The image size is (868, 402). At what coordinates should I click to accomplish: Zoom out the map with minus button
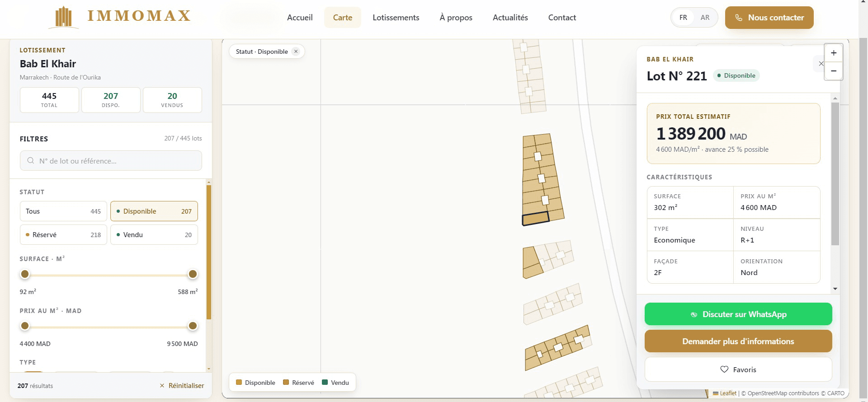click(834, 71)
